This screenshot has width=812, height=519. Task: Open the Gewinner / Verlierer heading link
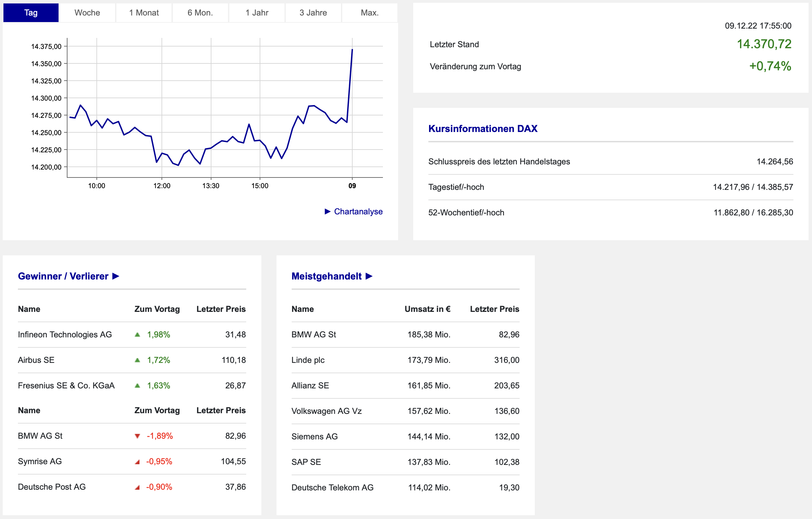[x=63, y=276]
